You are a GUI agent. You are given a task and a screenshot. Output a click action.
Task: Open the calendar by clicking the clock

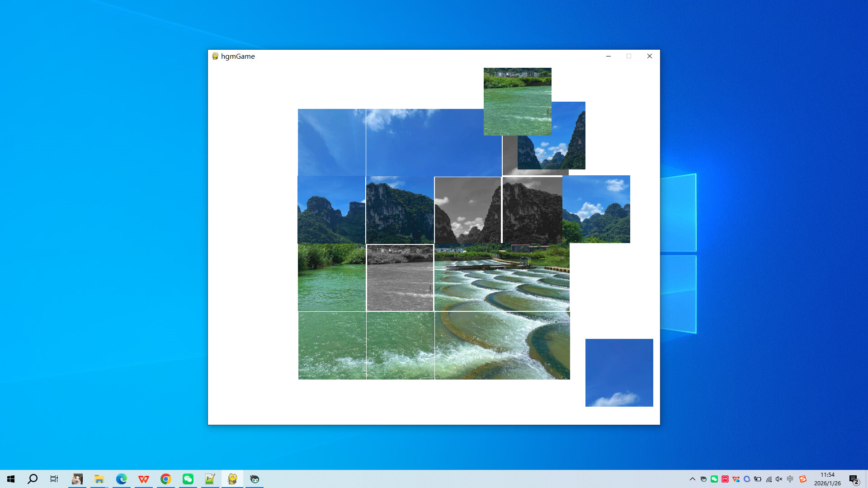[x=827, y=479]
